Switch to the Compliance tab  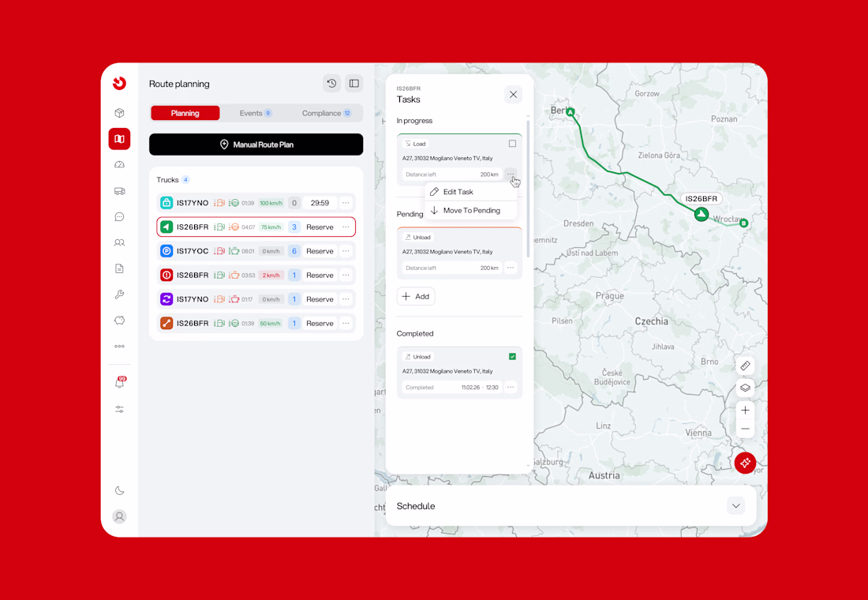326,113
